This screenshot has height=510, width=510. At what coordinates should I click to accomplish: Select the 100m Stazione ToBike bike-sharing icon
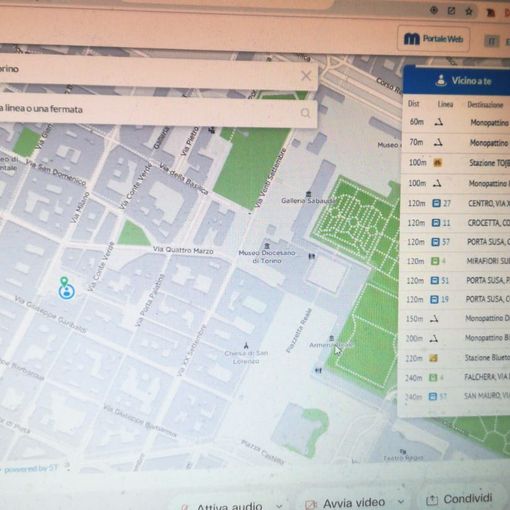[x=437, y=163]
